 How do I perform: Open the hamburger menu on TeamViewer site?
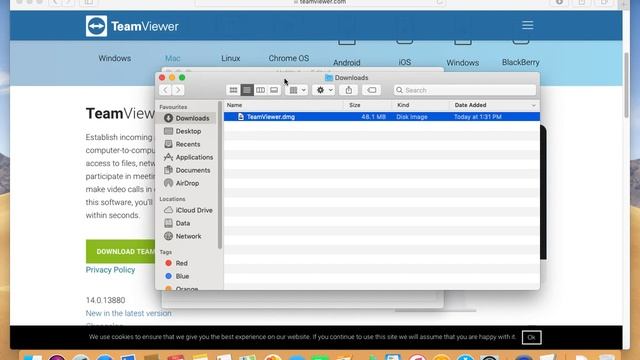(527, 25)
